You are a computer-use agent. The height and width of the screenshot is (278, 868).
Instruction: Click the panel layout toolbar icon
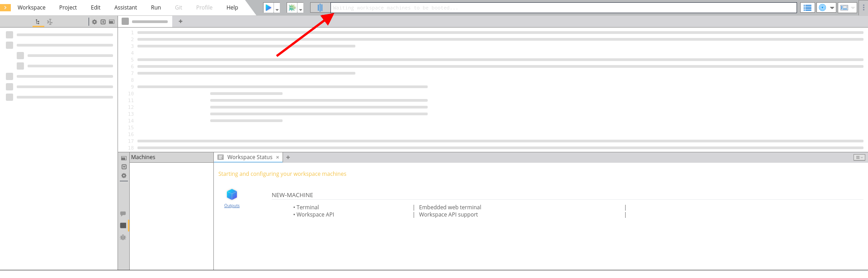click(x=844, y=8)
